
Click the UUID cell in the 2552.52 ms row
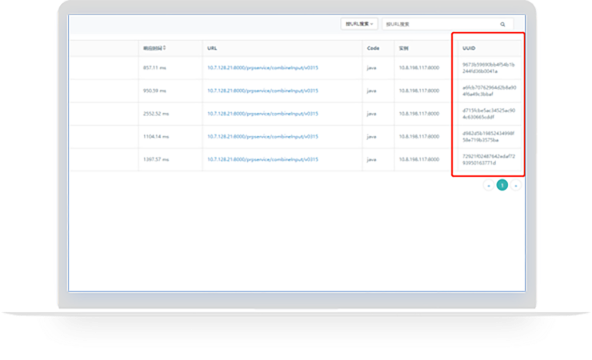tap(489, 114)
